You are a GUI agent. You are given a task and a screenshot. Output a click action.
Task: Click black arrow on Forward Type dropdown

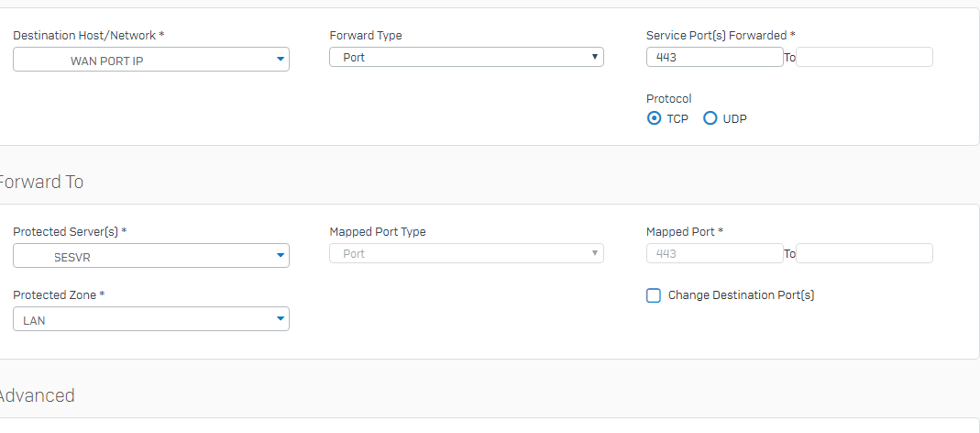pos(595,57)
